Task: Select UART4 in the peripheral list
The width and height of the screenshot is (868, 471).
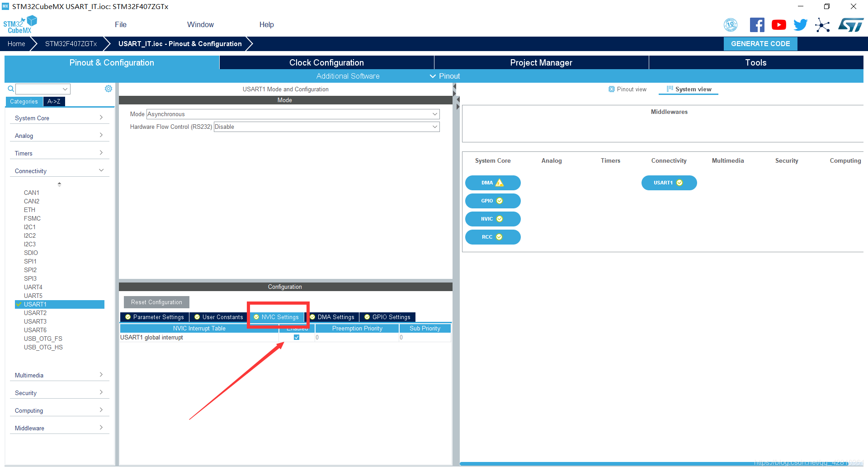Action: tap(33, 287)
